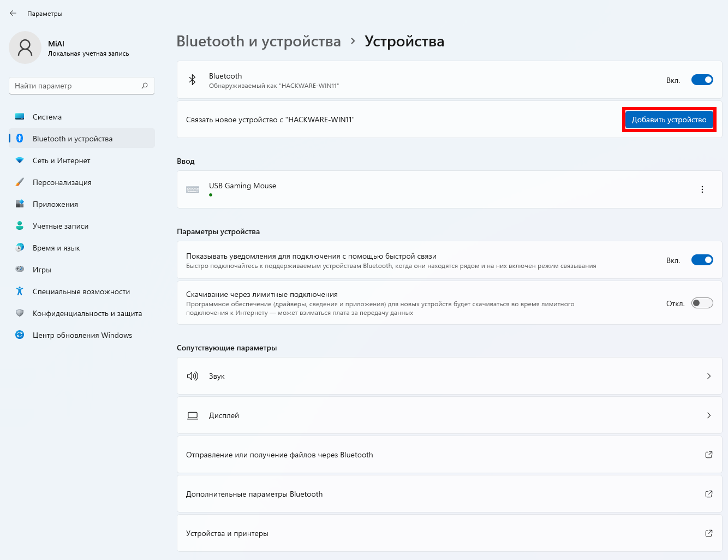Click Связать новое устройство с HACKWARE-WIN11 text
Image resolution: width=728 pixels, height=560 pixels.
click(270, 120)
